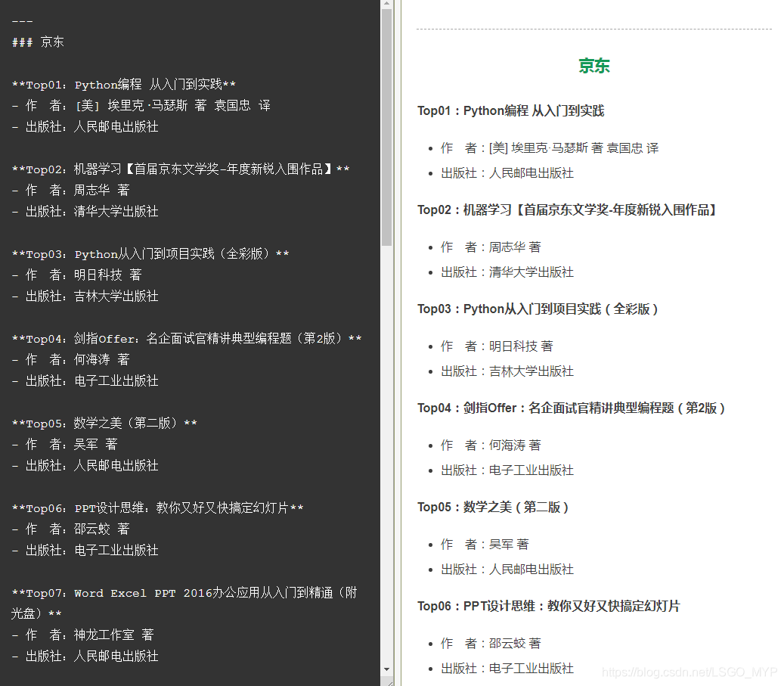784x686 pixels.
Task: Click the author 吴军 著 under Top05
Action: [485, 544]
